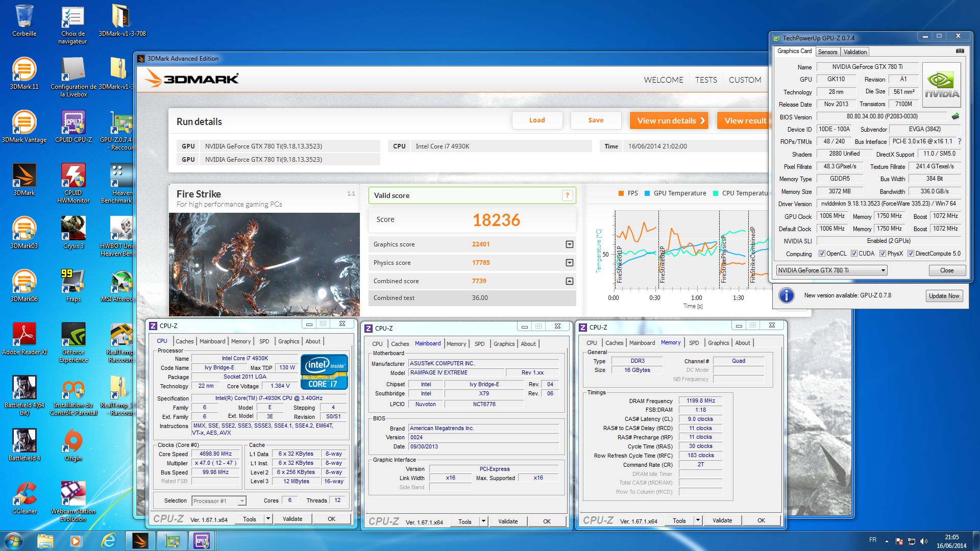Open the TESTS section in 3DMark
The image size is (980, 551).
pos(706,80)
